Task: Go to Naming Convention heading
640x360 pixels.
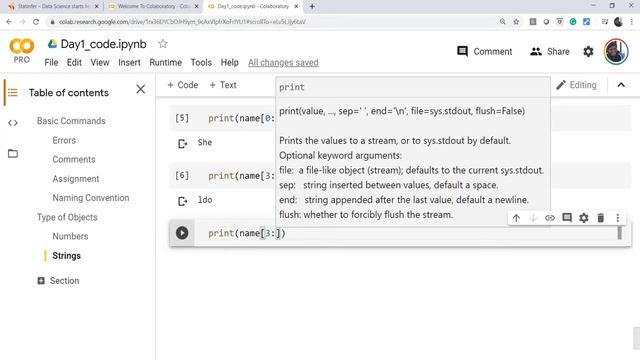Action: click(91, 198)
